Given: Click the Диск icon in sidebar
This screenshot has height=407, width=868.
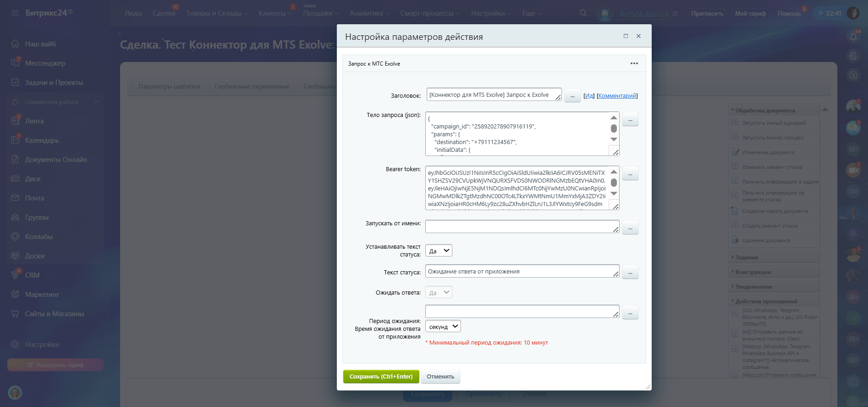Looking at the screenshot, I should tap(15, 179).
